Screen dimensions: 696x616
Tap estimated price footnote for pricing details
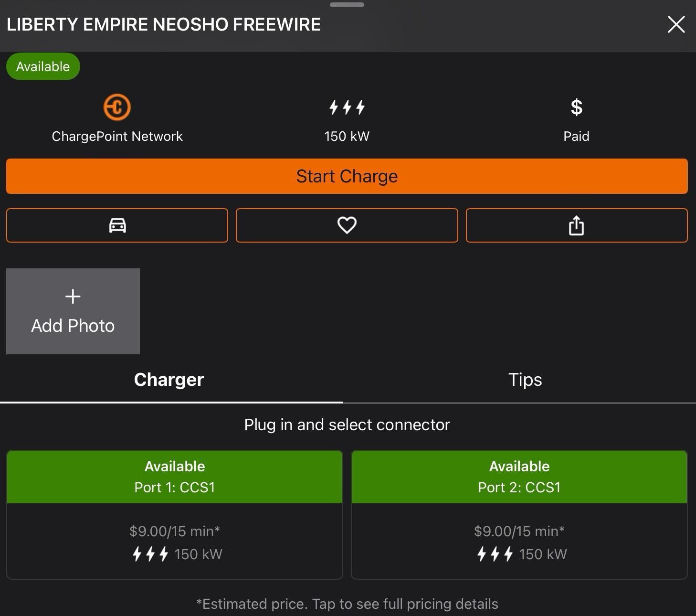point(347,604)
